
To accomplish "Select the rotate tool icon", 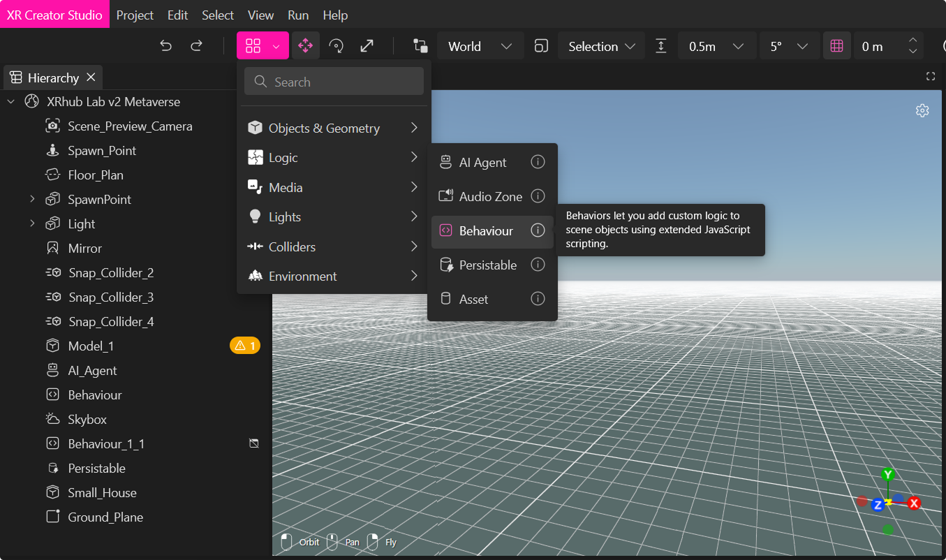I will point(336,46).
